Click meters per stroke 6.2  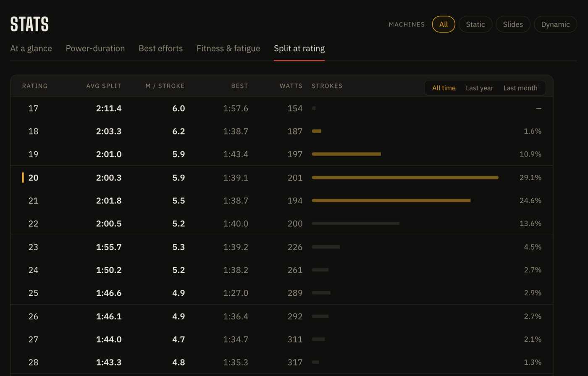coord(178,131)
